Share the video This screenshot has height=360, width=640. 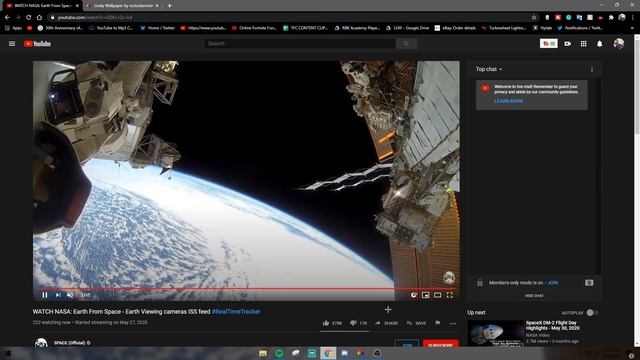click(x=387, y=323)
